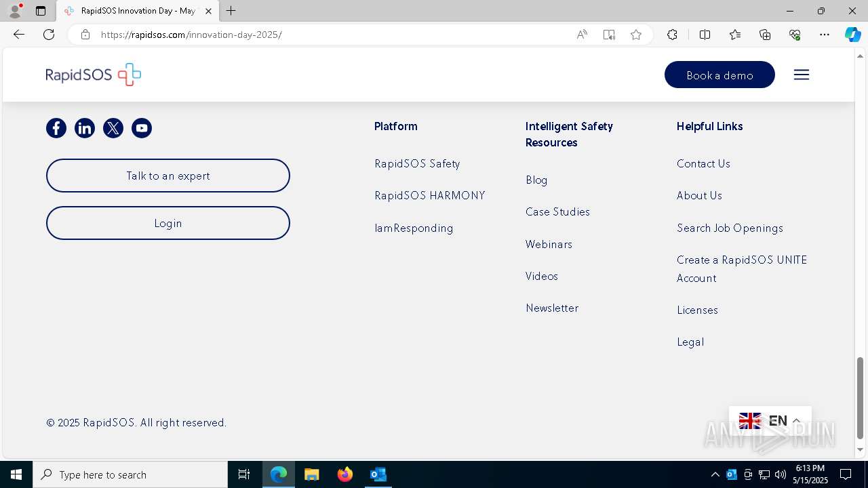
Task: Open Windows Start menu
Action: point(16,474)
